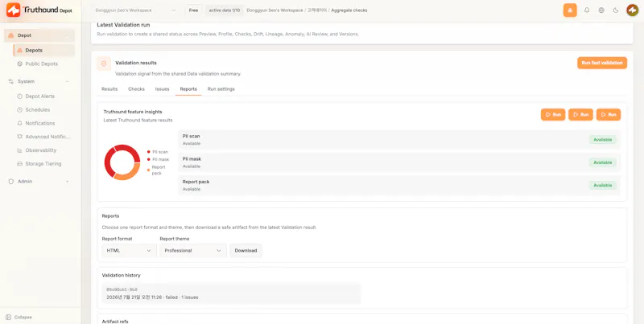Open the Report theme Professional dropdown
This screenshot has width=644, height=324.
pos(193,251)
